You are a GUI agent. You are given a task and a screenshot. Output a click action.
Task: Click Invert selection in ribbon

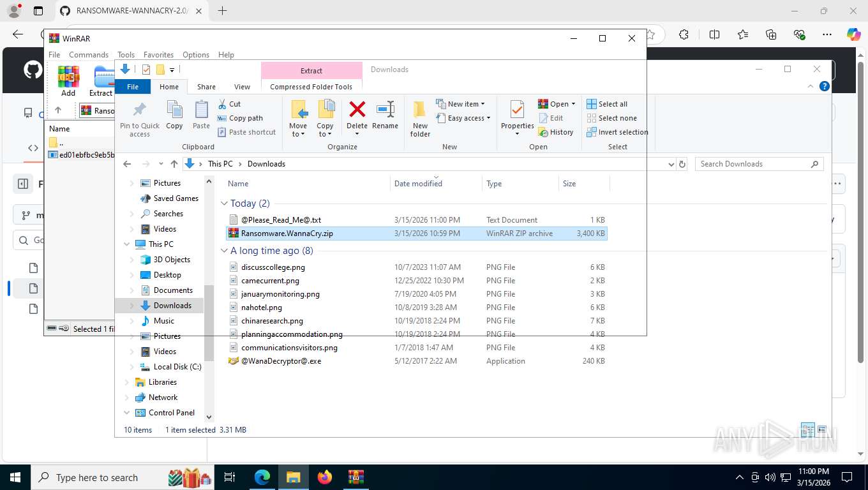coord(617,132)
